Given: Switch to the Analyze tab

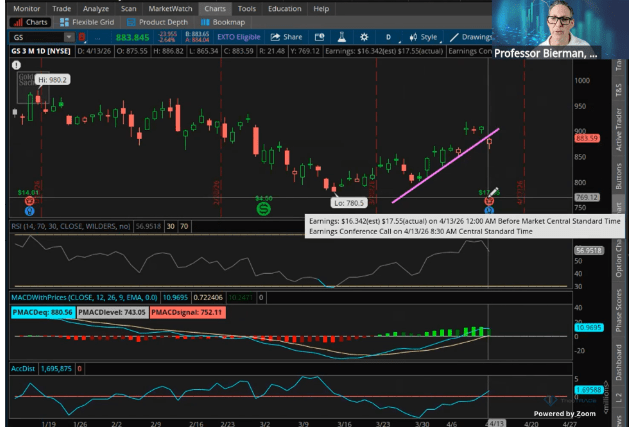Looking at the screenshot, I should tap(96, 9).
